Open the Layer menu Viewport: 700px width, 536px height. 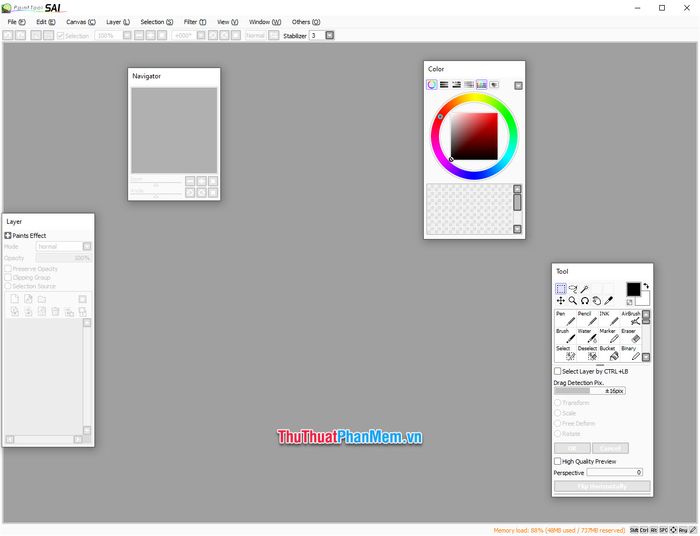click(x=118, y=22)
